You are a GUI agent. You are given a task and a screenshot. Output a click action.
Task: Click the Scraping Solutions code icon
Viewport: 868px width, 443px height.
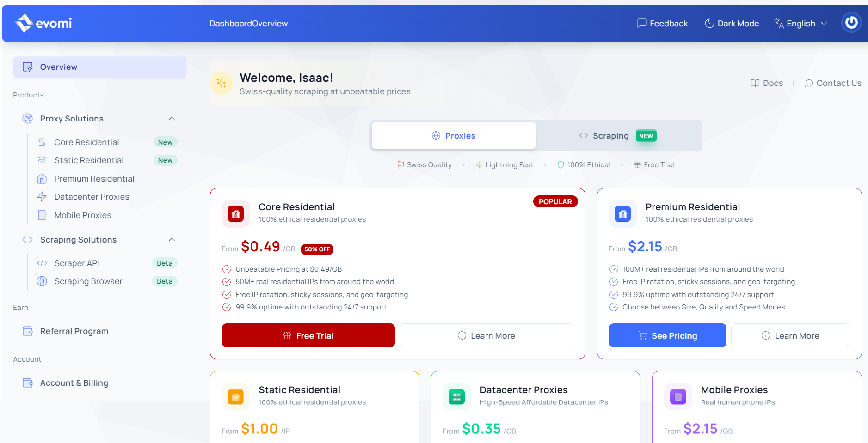click(x=28, y=240)
